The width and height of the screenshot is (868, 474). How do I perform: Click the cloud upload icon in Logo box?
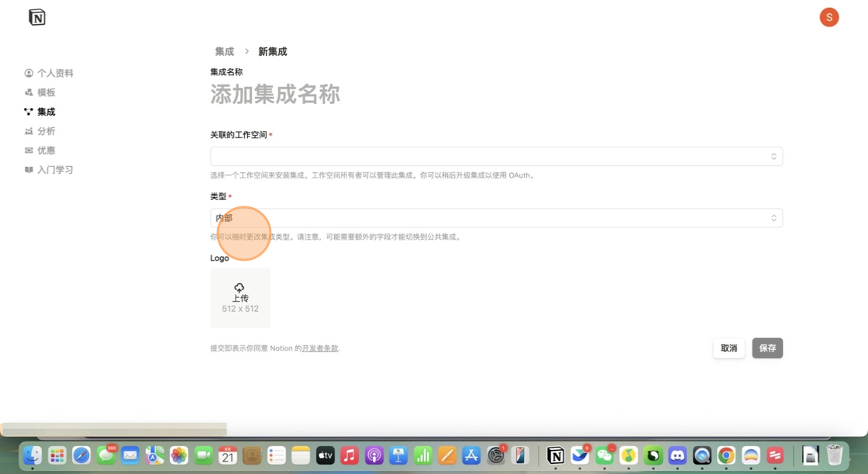pos(239,288)
